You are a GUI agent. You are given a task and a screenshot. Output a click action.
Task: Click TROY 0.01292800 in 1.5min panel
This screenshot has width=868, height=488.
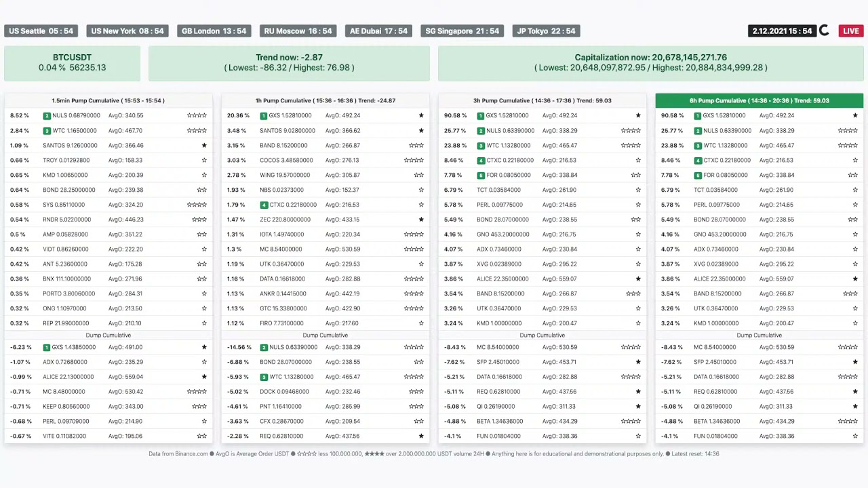(66, 161)
